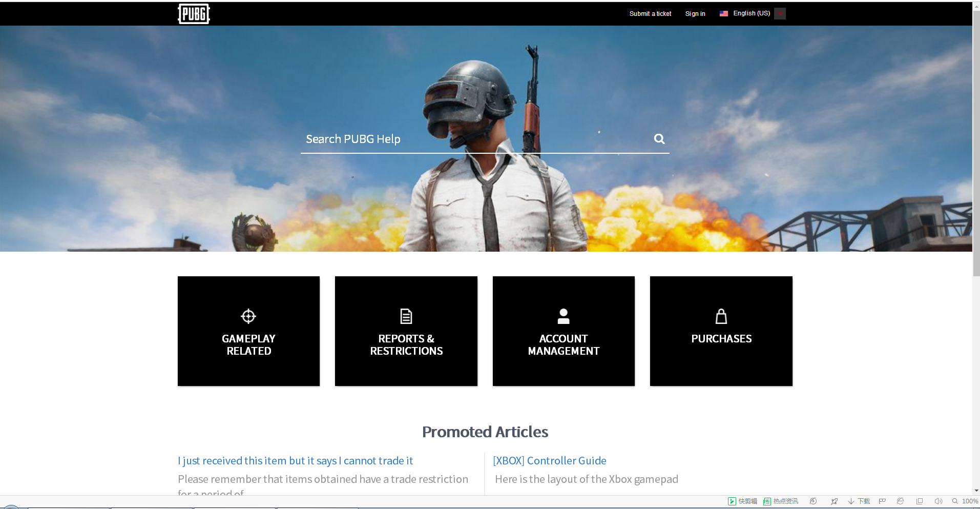Image resolution: width=980 pixels, height=509 pixels.
Task: Open the [XBOX] Controller Guide article
Action: pyautogui.click(x=550, y=461)
